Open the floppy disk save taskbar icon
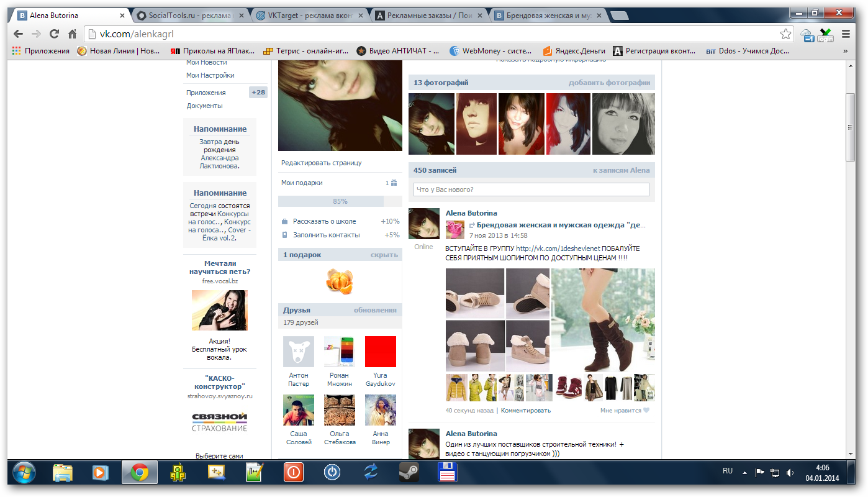Image resolution: width=868 pixels, height=497 pixels. (x=447, y=473)
